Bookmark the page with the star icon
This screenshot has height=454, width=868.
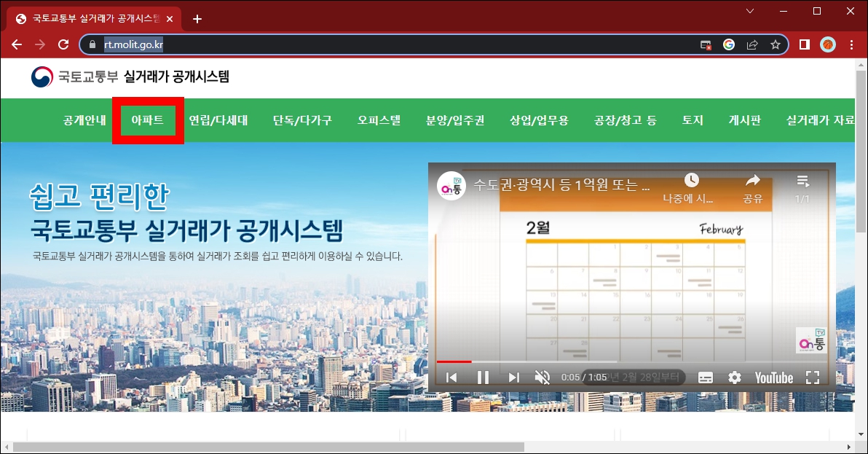click(x=775, y=44)
